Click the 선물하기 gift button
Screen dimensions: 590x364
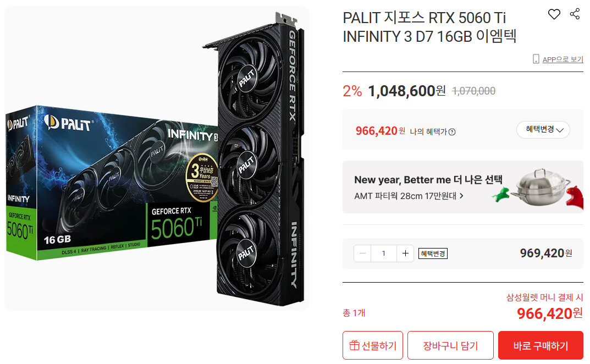(x=372, y=345)
